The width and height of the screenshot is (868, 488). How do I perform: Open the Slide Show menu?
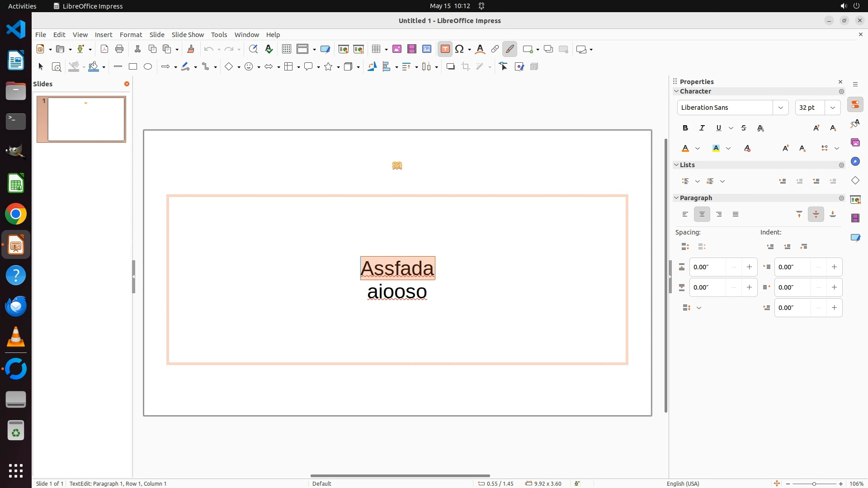[x=188, y=35]
